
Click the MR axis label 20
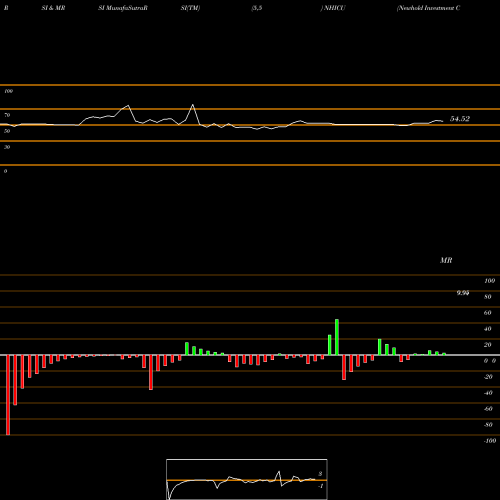(x=488, y=345)
